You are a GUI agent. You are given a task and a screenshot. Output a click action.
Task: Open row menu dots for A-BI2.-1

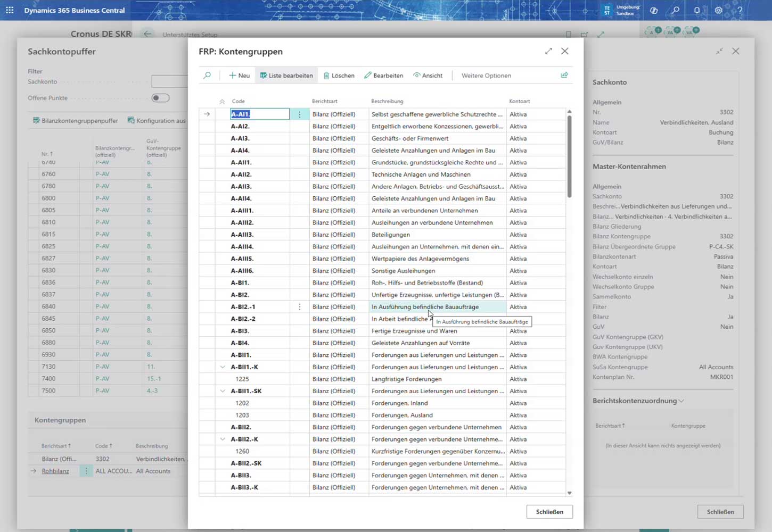[300, 306]
